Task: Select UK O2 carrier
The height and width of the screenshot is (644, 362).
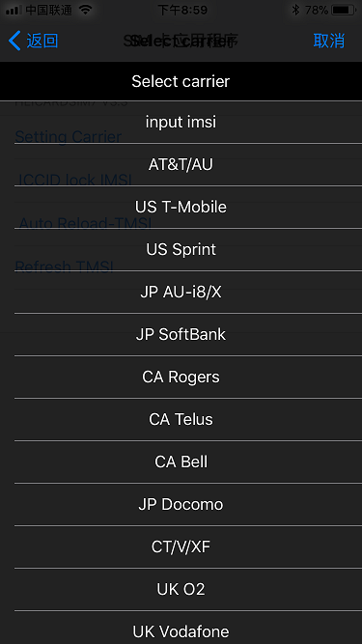Action: point(181,589)
